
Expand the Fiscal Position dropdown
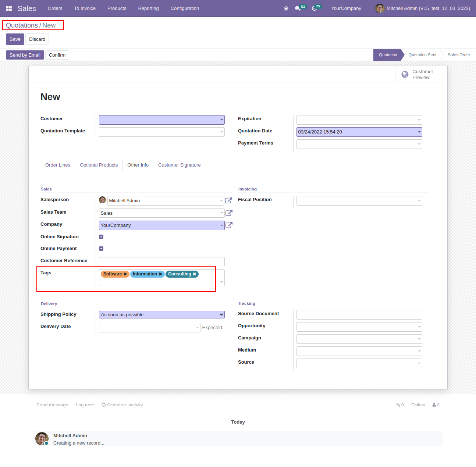tap(419, 201)
